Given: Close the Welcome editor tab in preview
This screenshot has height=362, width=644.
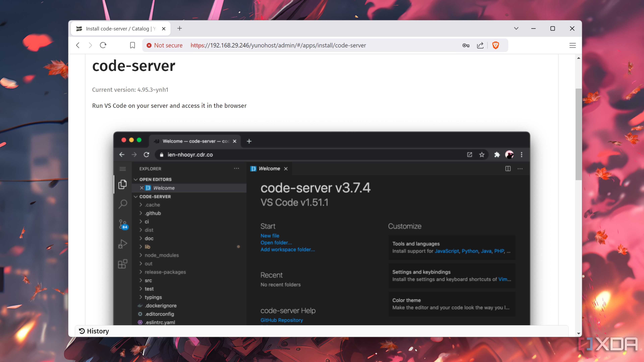Looking at the screenshot, I should 286,169.
